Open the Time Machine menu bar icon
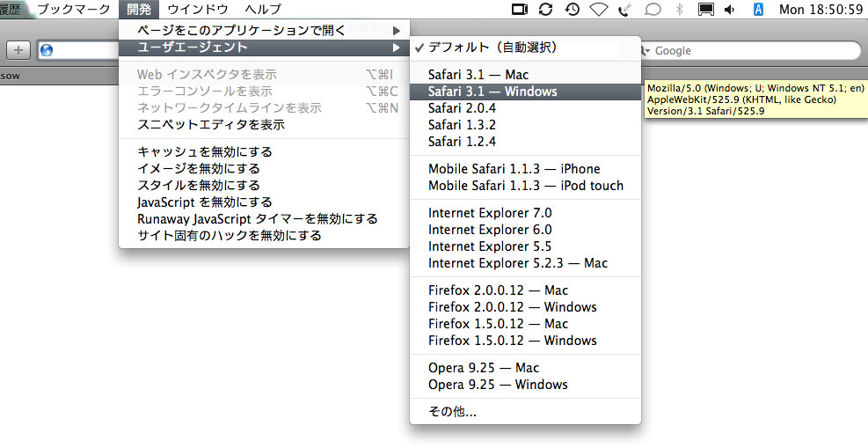The image size is (868, 448). (x=572, y=10)
